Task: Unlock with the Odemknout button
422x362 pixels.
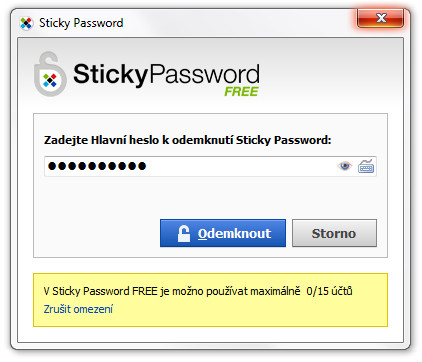Action: tap(223, 233)
